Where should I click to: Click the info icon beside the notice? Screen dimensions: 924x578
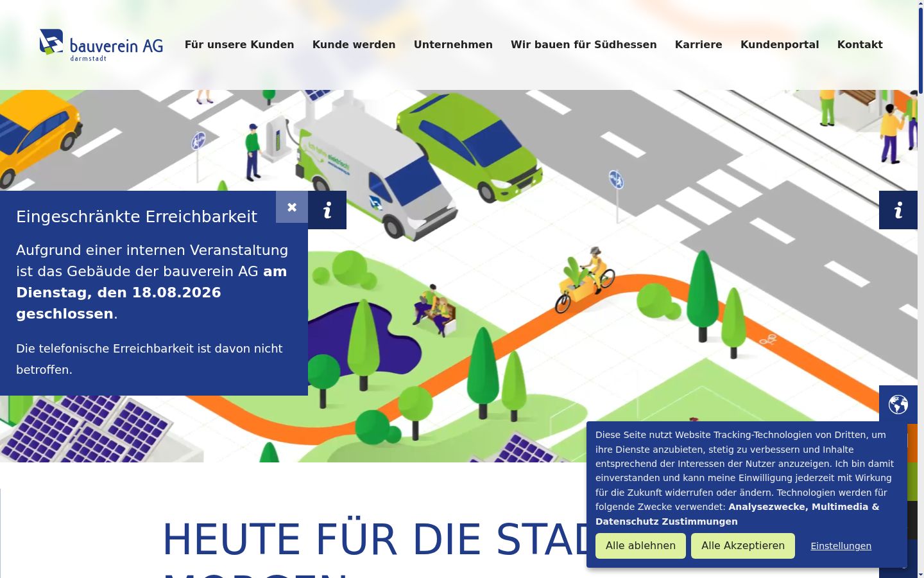(327, 210)
